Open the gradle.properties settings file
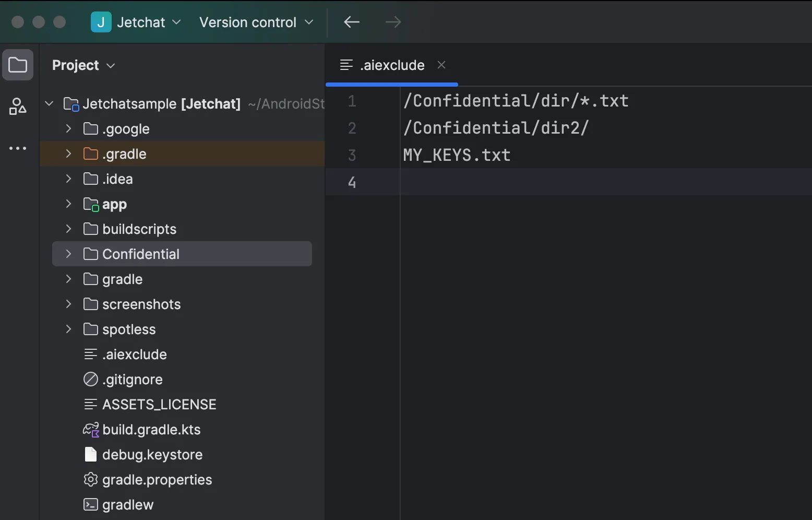Screen dimensions: 812x520 click(x=157, y=480)
